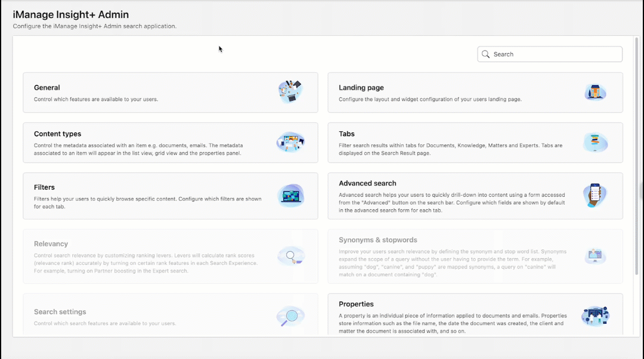The width and height of the screenshot is (644, 359).
Task: Open Advanced search heading
Action: coord(367,183)
